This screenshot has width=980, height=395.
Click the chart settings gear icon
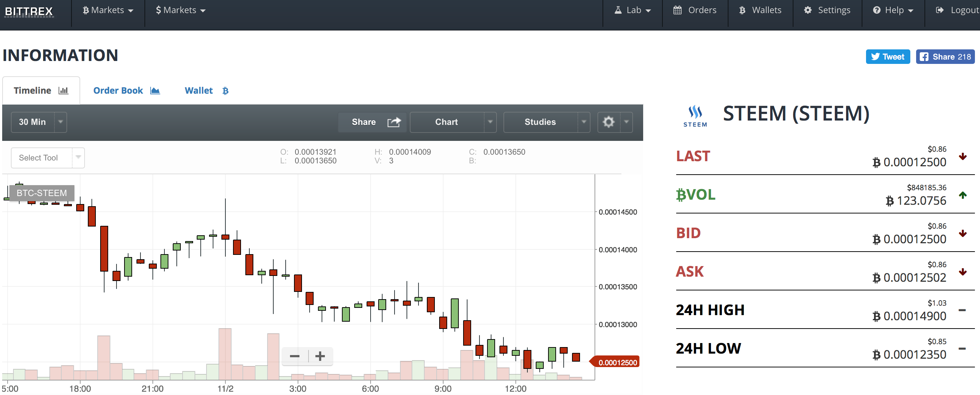click(609, 122)
